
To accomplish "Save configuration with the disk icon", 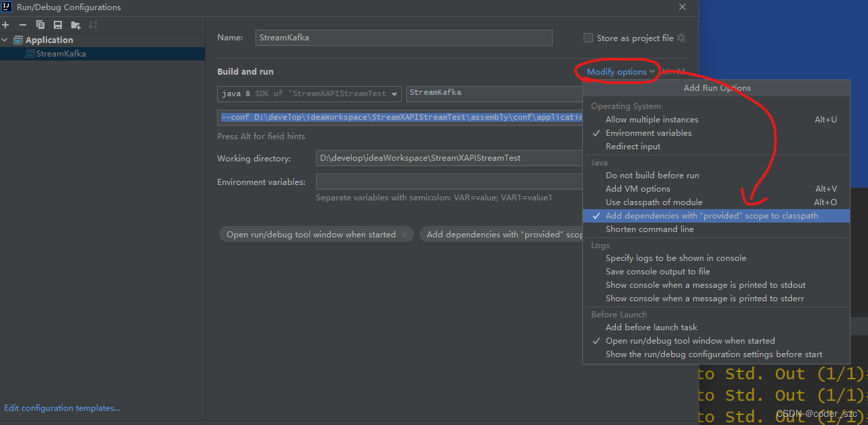I will coord(58,25).
